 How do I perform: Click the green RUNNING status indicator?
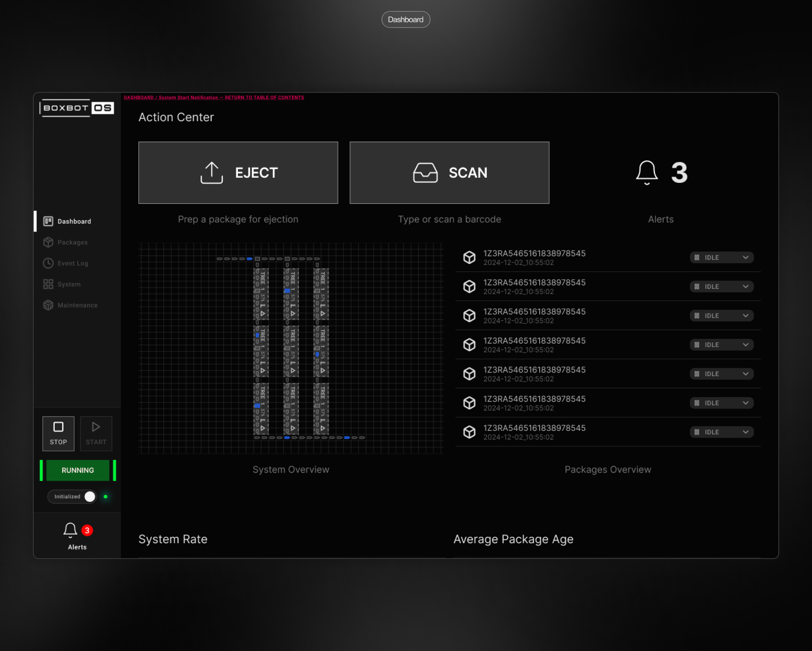pos(78,470)
